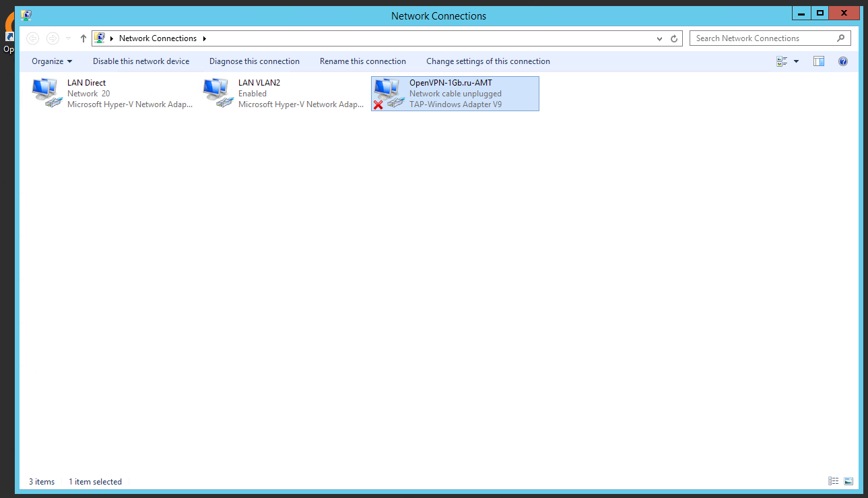Open recent locations dropdown arrow
Image resolution: width=868 pixels, height=498 pixels.
[69, 38]
